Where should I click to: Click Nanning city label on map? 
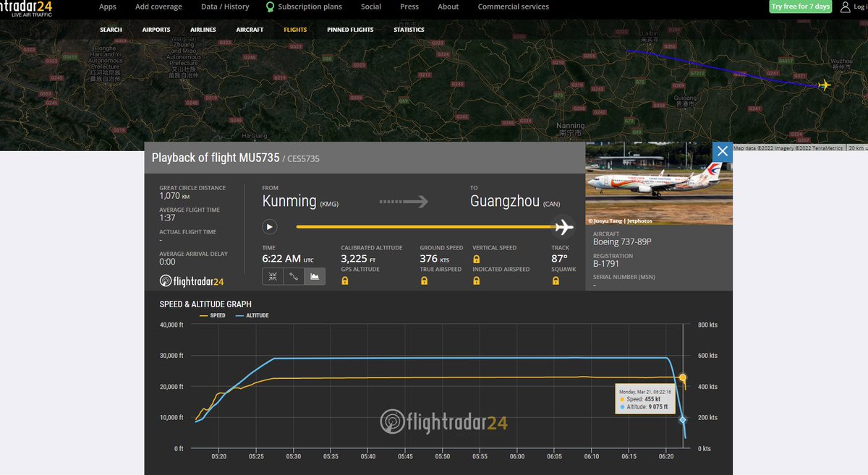571,126
